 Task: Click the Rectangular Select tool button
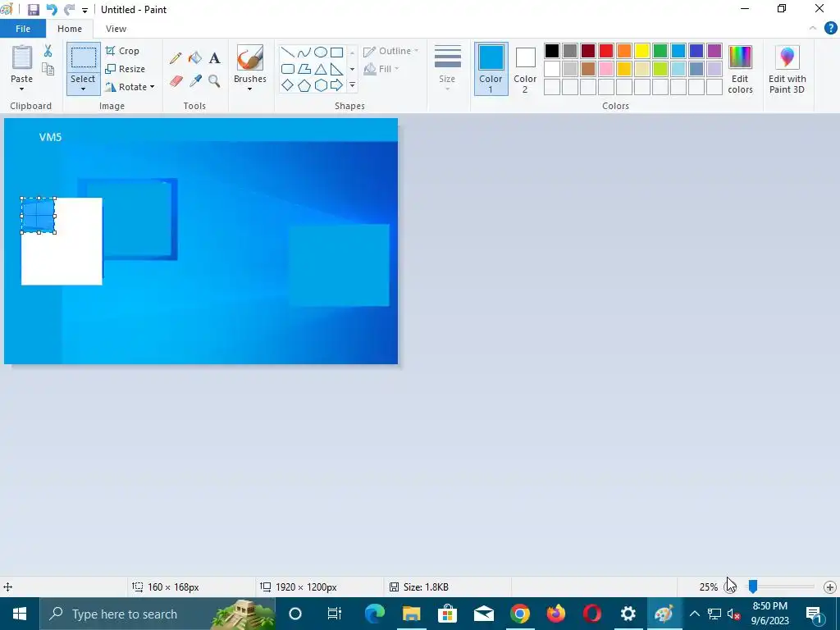pos(84,58)
